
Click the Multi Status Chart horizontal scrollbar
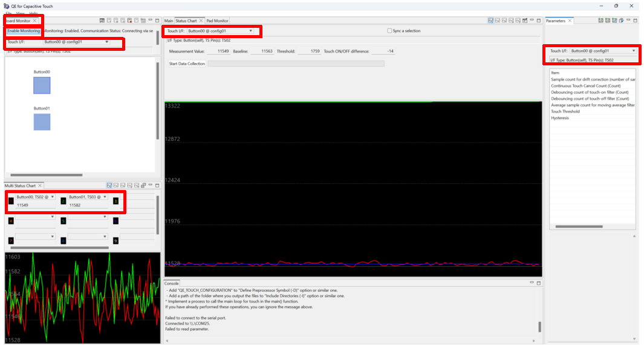point(59,248)
